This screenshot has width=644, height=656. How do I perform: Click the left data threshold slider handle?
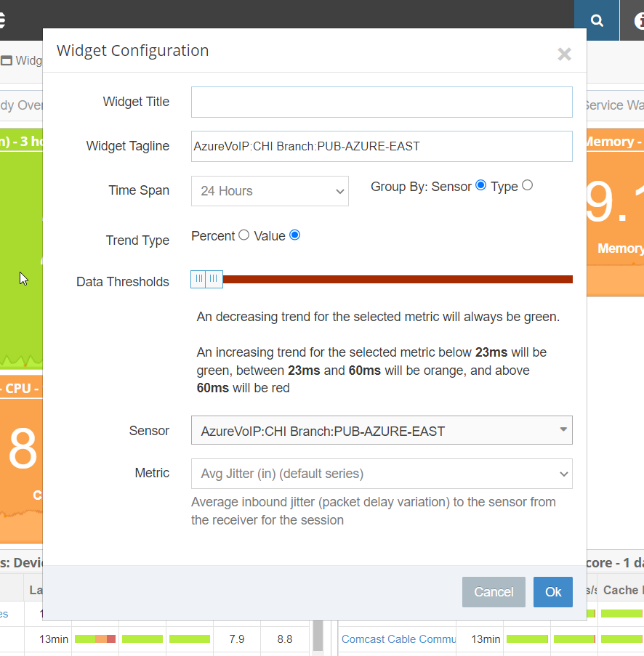[198, 279]
